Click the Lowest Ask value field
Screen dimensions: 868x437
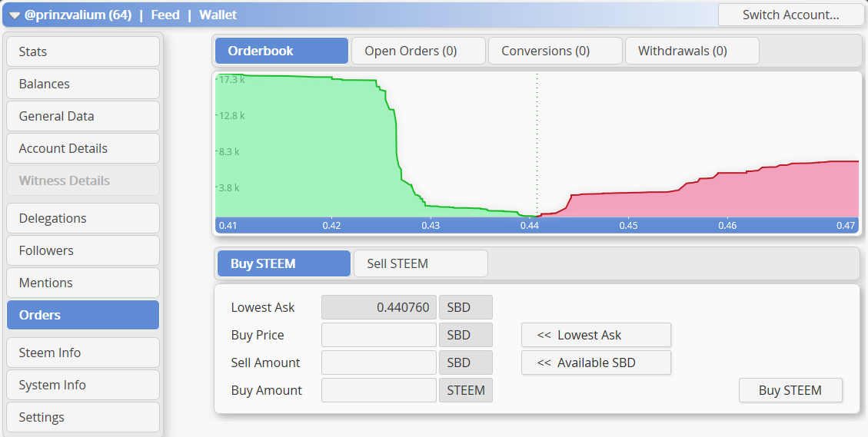[379, 307]
